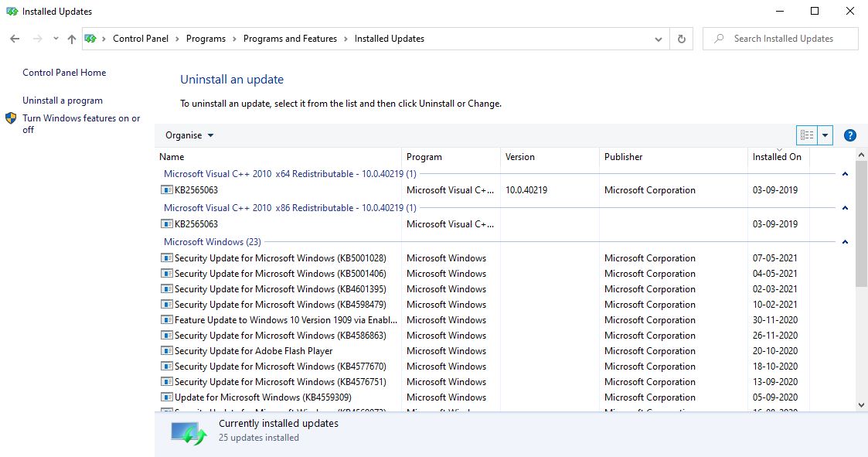Click the shield icon beside Windows features
Viewport: 868px width, 457px height.
pos(11,118)
